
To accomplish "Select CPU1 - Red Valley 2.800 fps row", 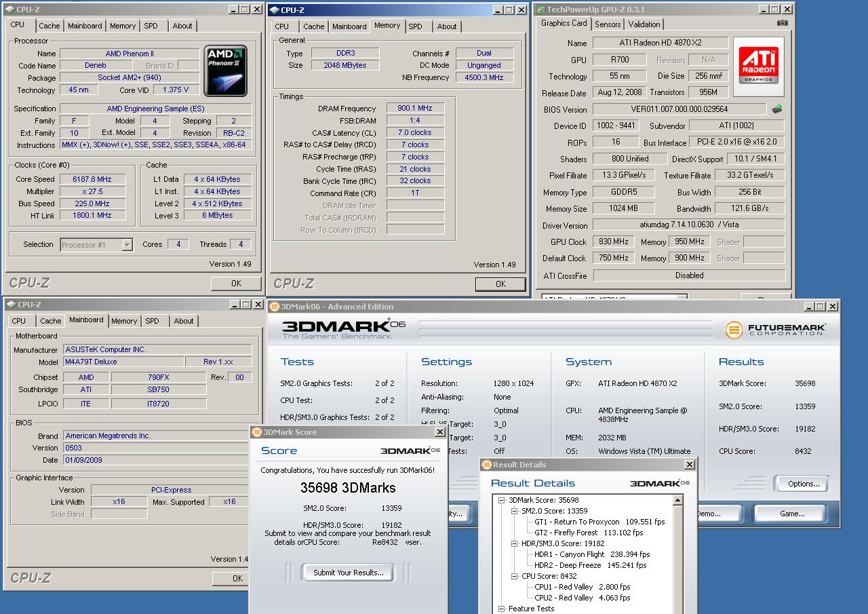I will click(582, 587).
